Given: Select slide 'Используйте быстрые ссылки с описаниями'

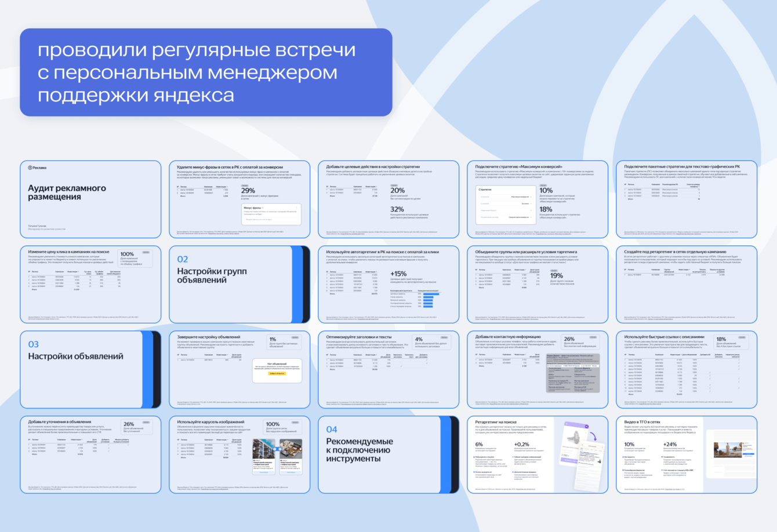Looking at the screenshot, I should pyautogui.click(x=687, y=370).
